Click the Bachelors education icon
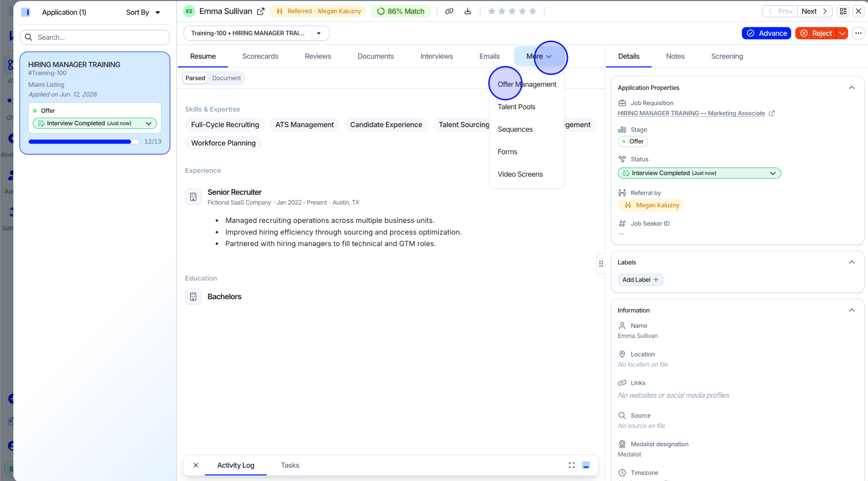Viewport: 868px width, 481px height. point(193,296)
